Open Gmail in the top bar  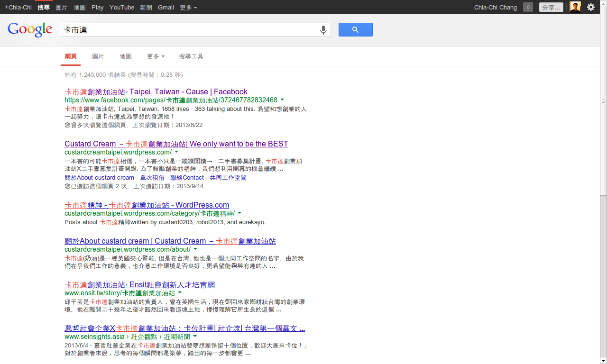[166, 7]
